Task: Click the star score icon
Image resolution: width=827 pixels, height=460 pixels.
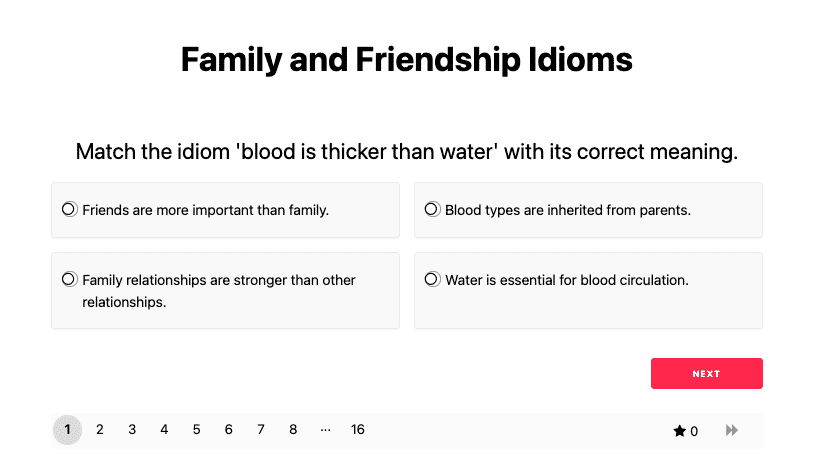Action: click(x=680, y=431)
